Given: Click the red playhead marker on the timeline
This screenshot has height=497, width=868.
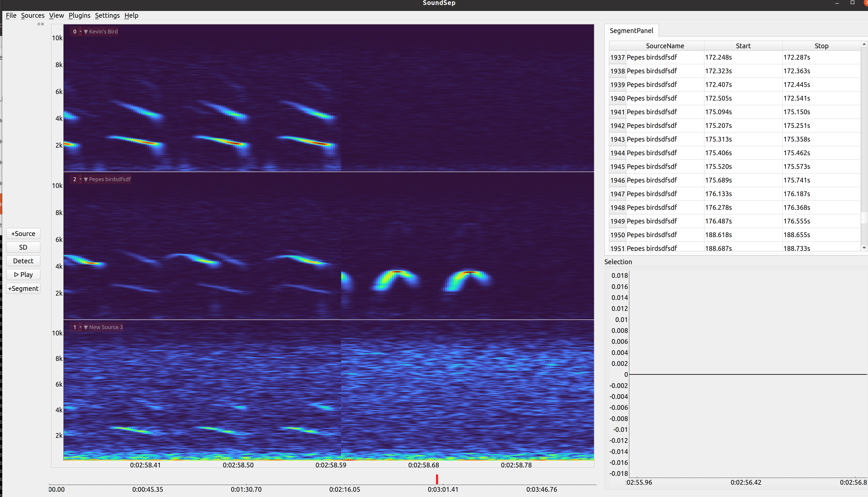Looking at the screenshot, I should pos(437,479).
